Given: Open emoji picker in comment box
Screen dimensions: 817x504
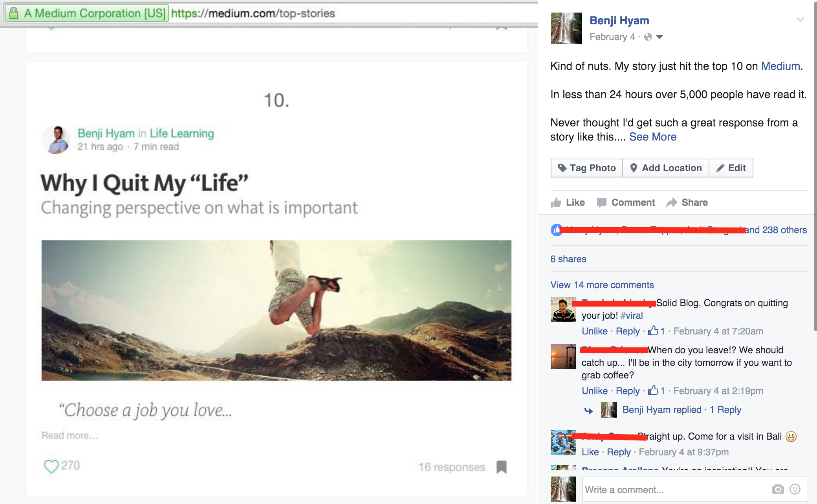Looking at the screenshot, I should (x=795, y=489).
